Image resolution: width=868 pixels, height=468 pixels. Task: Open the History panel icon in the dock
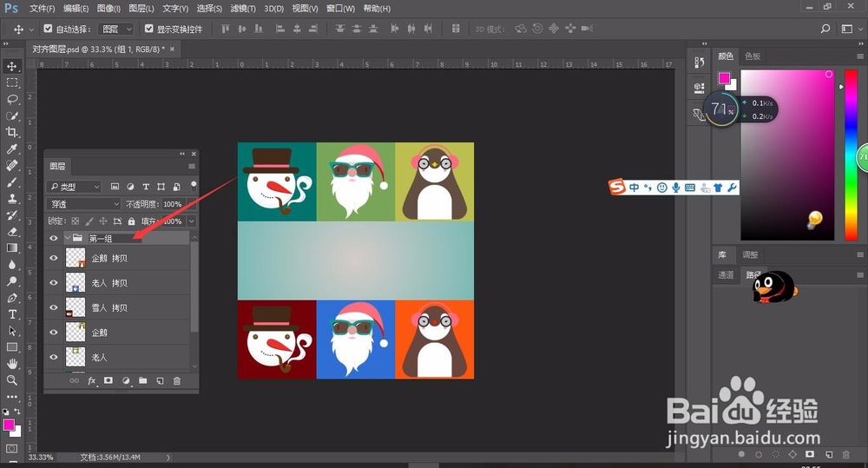[699, 63]
